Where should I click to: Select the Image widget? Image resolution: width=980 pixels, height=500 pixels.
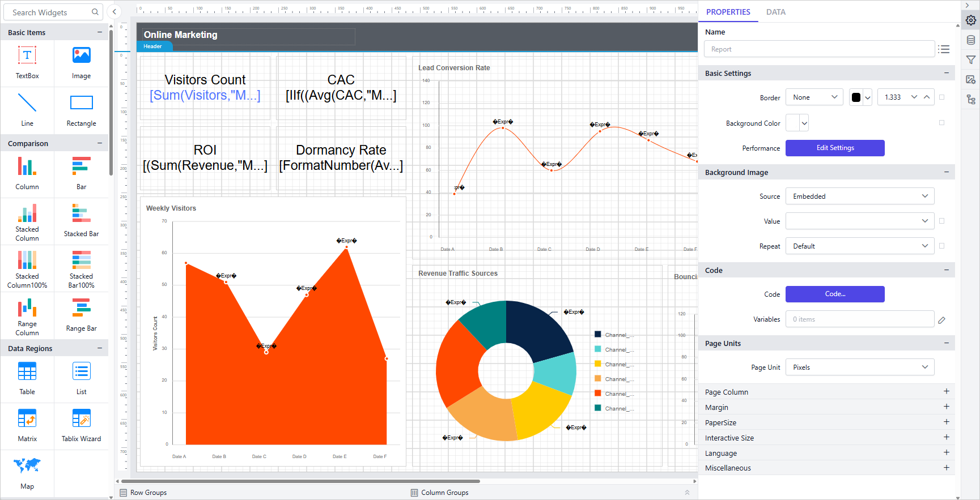(81, 63)
